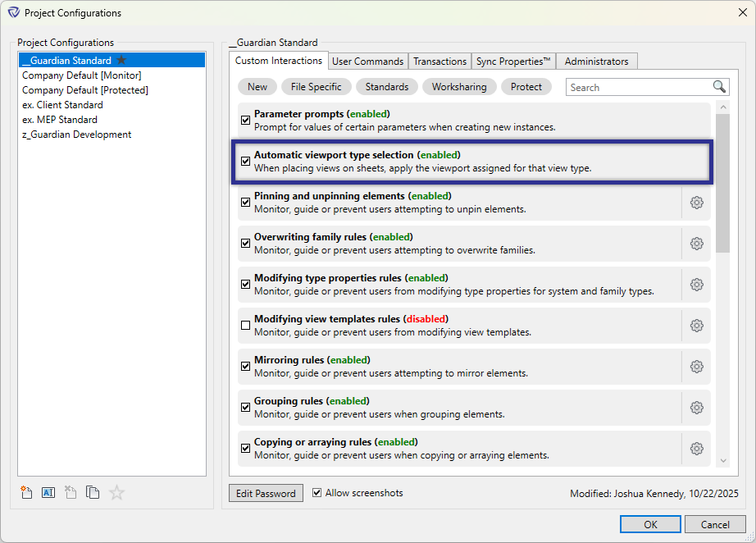Image resolution: width=756 pixels, height=543 pixels.
Task: Click the star icon below the configurations list
Action: pos(116,492)
